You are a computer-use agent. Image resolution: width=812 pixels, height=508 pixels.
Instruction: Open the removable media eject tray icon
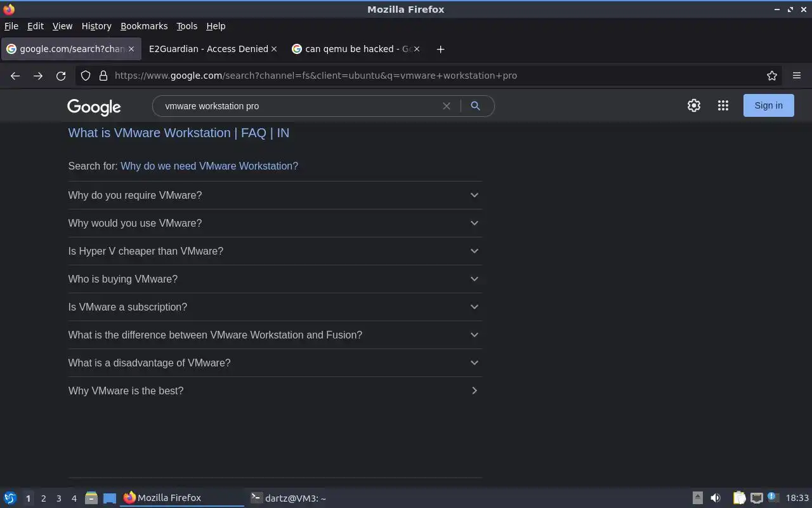(697, 498)
